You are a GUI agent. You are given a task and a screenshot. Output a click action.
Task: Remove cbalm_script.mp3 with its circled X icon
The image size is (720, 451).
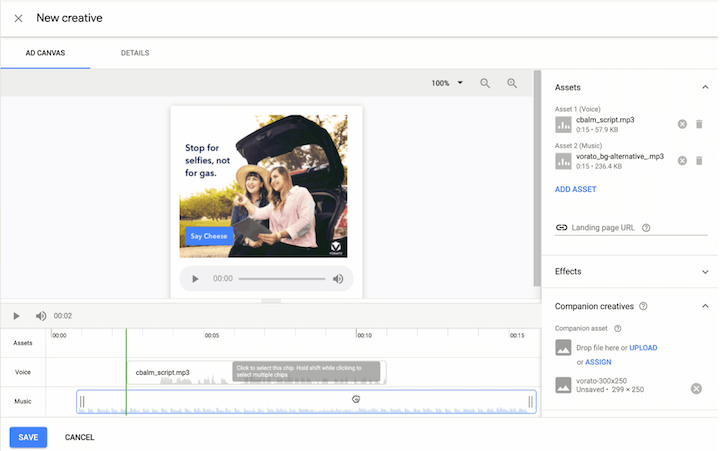click(682, 124)
